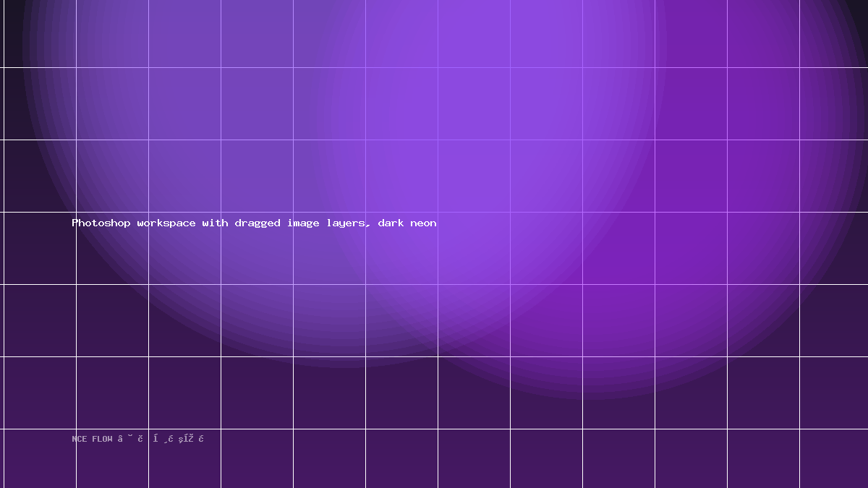Click the "FLOW" text in the footer label
This screenshot has height=488, width=868.
102,439
